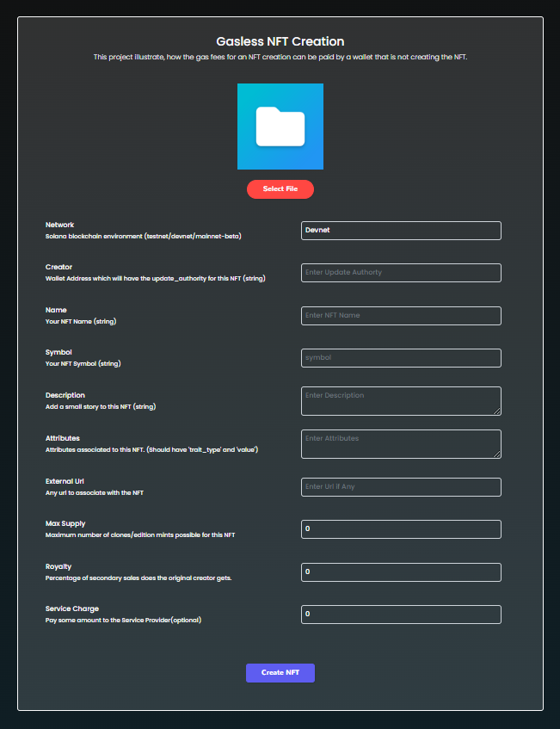The width and height of the screenshot is (560, 729).
Task: Grab the Description text area resize handle
Action: (x=496, y=411)
